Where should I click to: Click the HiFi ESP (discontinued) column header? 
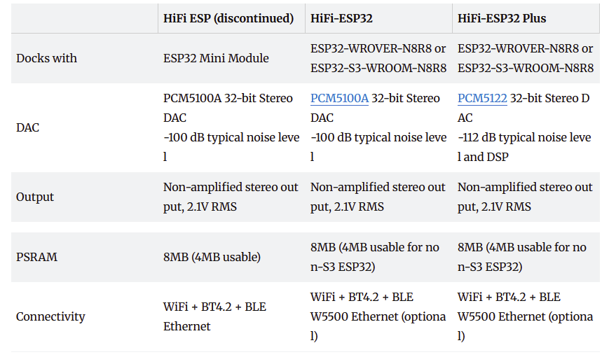(x=228, y=18)
